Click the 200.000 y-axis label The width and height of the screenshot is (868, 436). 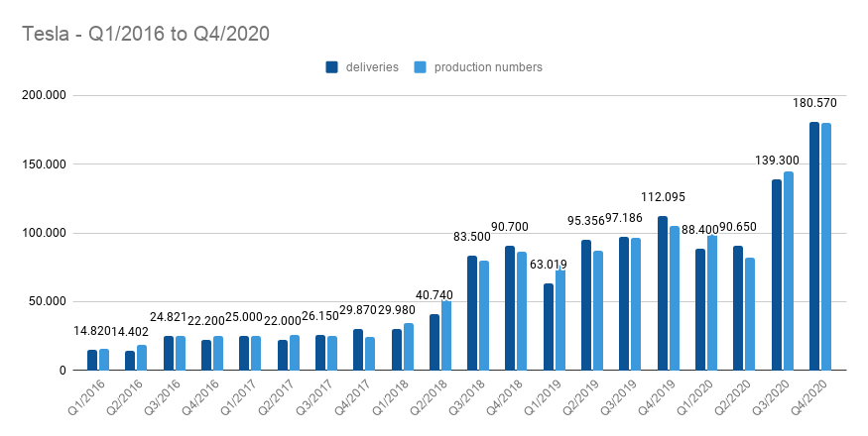tap(44, 96)
